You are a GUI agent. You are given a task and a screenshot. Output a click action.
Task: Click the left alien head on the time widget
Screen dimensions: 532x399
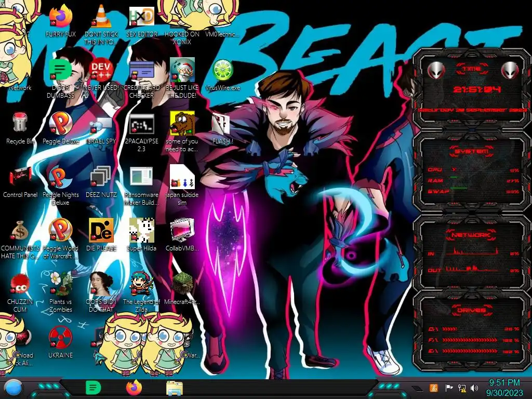[436, 71]
